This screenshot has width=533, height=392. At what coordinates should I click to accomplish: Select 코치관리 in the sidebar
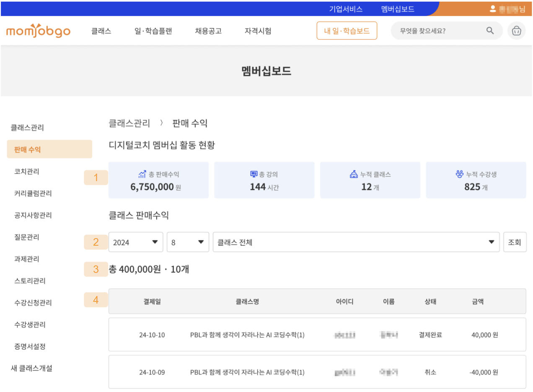tap(27, 171)
